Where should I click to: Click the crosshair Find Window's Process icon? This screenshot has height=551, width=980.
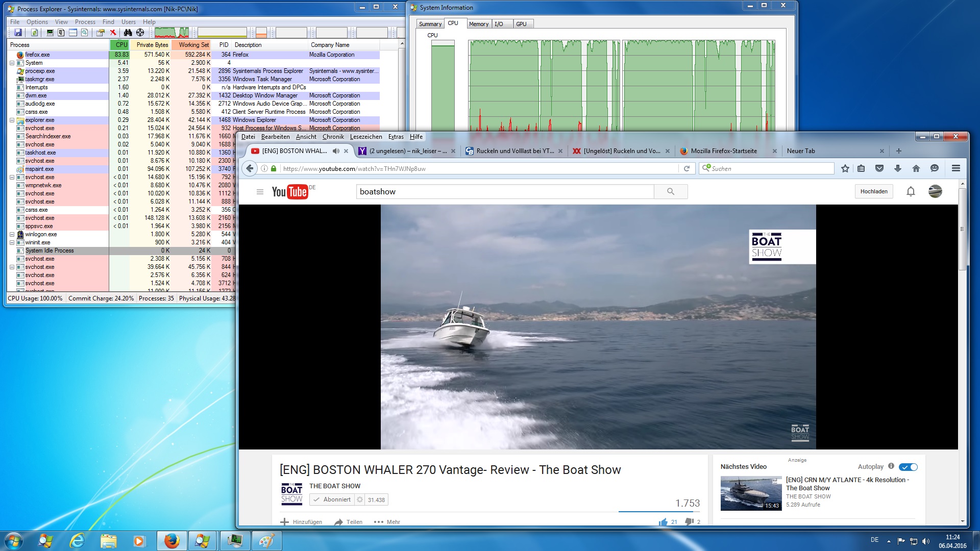click(x=140, y=33)
